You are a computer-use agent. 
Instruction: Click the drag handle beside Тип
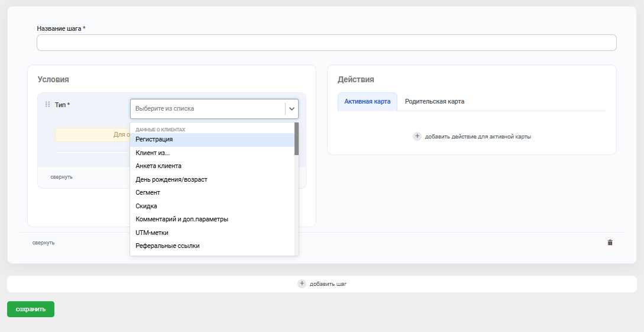click(47, 105)
